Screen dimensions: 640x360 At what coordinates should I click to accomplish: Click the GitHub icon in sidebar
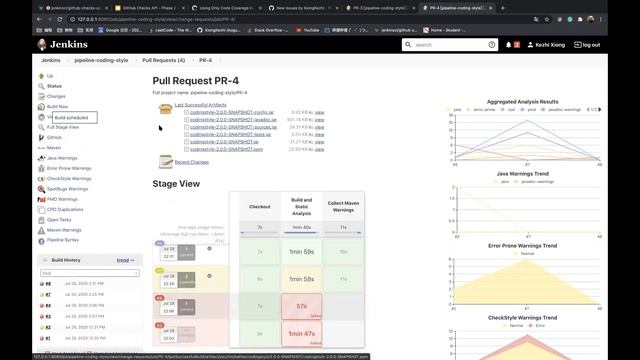(41, 138)
